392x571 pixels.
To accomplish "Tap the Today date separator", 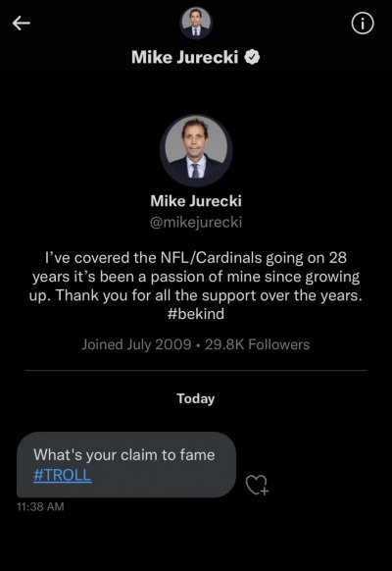I will pos(196,398).
